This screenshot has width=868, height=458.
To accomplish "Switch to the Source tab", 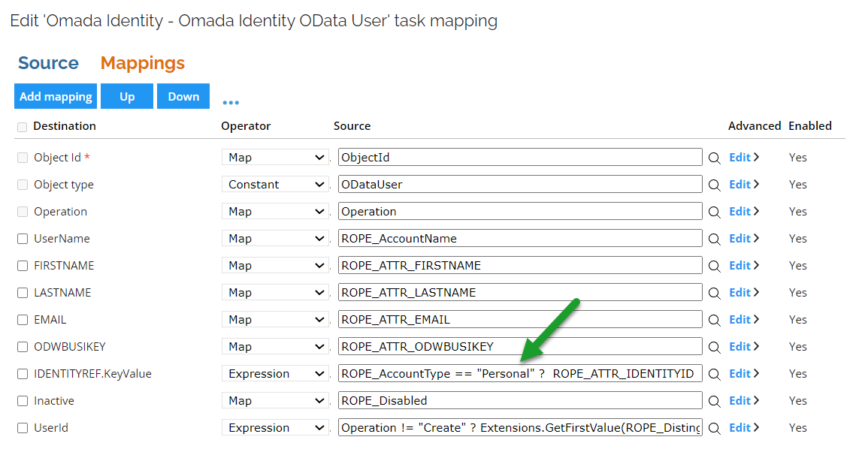I will [x=48, y=63].
